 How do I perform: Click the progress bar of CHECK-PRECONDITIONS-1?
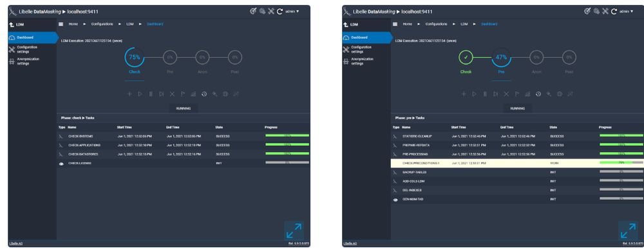[x=621, y=163]
